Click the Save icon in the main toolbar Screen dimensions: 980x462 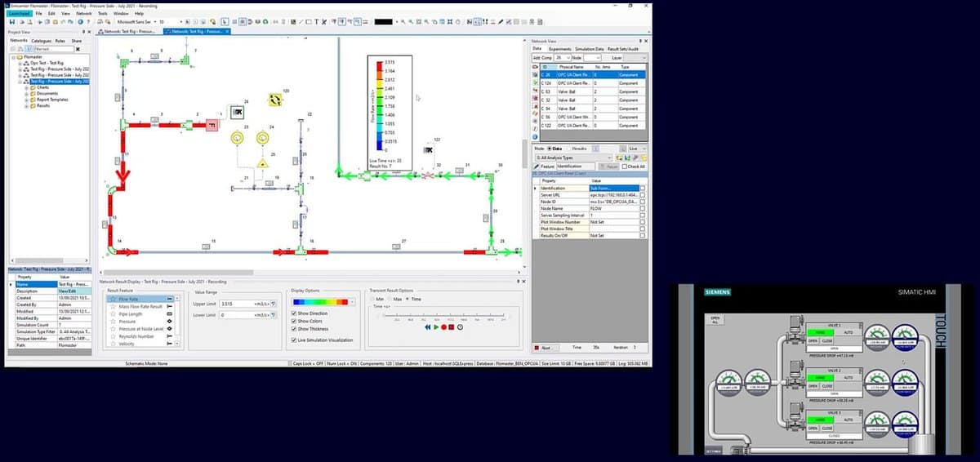click(12, 22)
